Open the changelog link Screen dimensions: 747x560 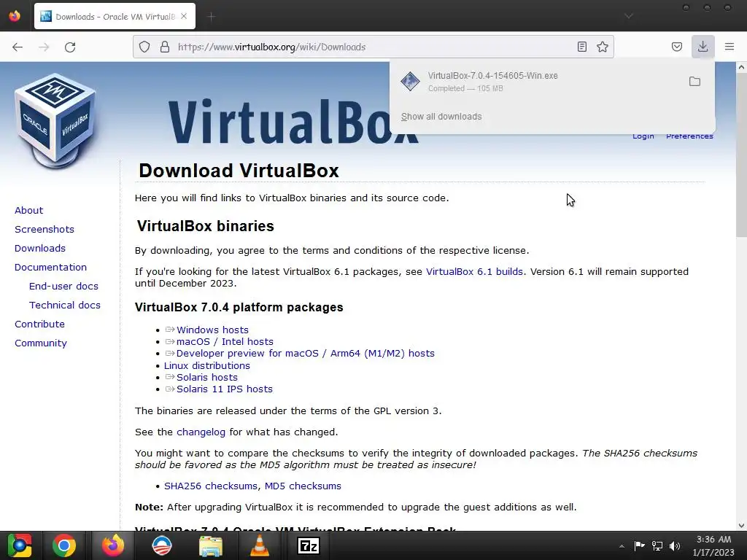pyautogui.click(x=201, y=432)
